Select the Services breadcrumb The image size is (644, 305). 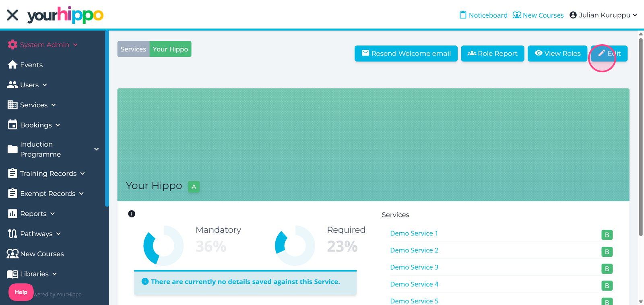(x=133, y=49)
